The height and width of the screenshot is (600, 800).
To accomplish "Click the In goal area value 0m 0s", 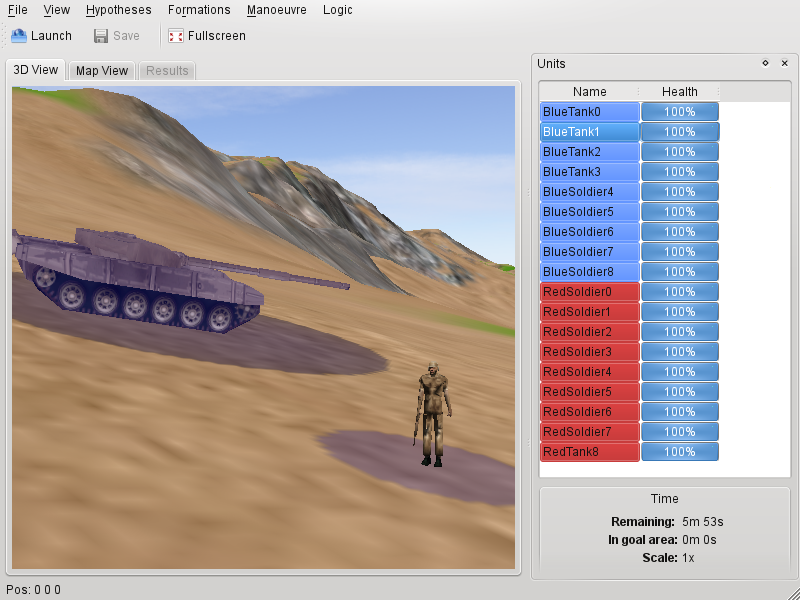I will click(699, 540).
